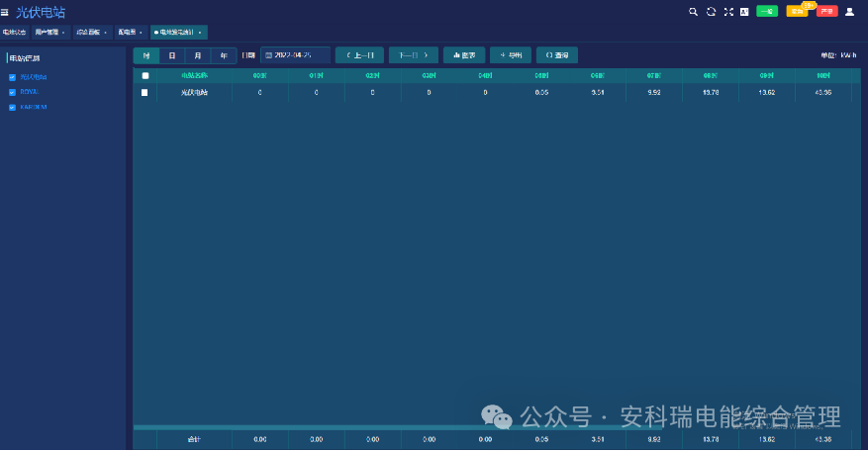Image resolution: width=868 pixels, height=451 pixels.
Task: Select the 月 (monthly) period button
Action: pyautogui.click(x=198, y=55)
